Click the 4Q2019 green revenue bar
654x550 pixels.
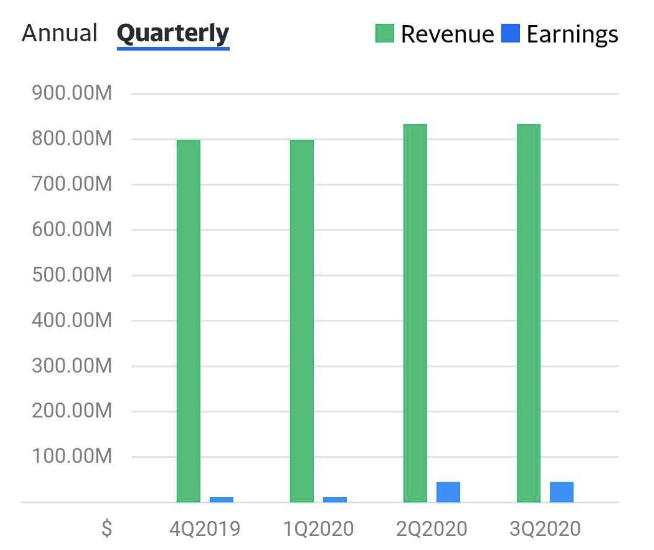click(x=189, y=320)
